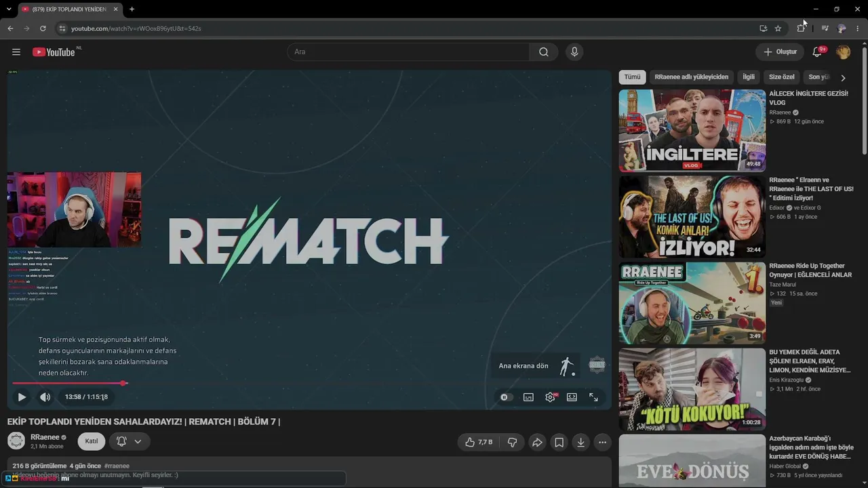Click the page vertical scrollbar
868x488 pixels.
[865, 102]
